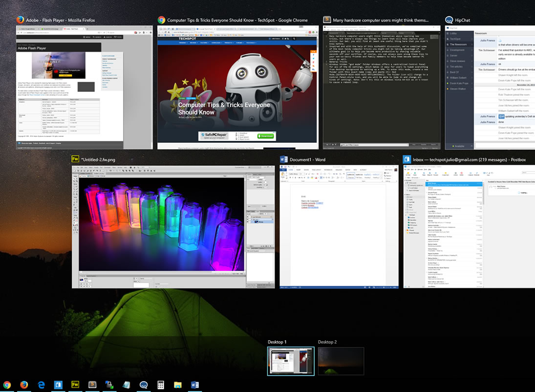535x392 pixels.
Task: Open the Lobby in HipChat's sidebar
Action: [459, 33]
